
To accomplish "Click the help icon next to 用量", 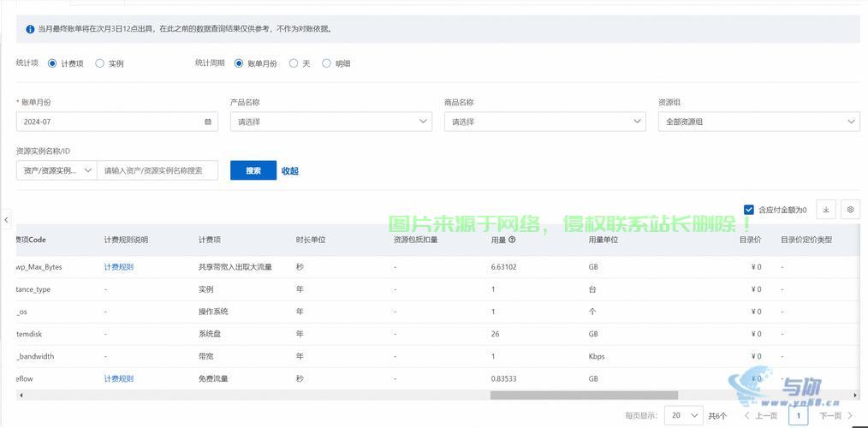I will (x=512, y=241).
